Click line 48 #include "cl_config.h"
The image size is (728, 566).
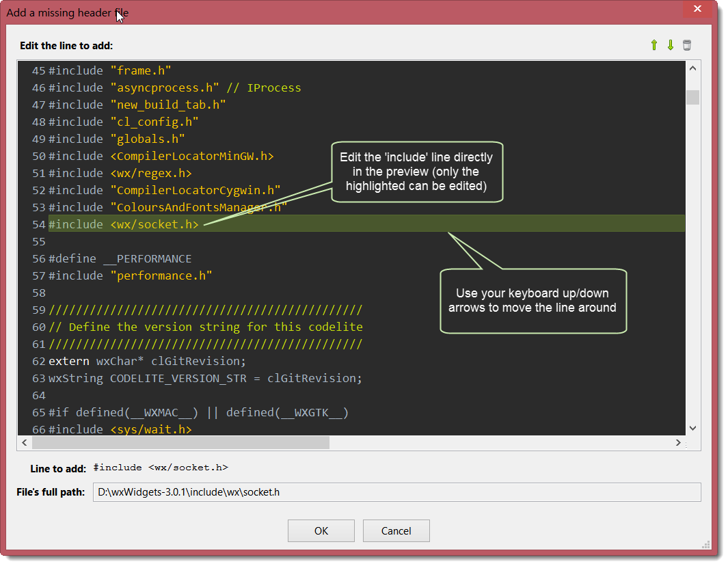tap(124, 122)
